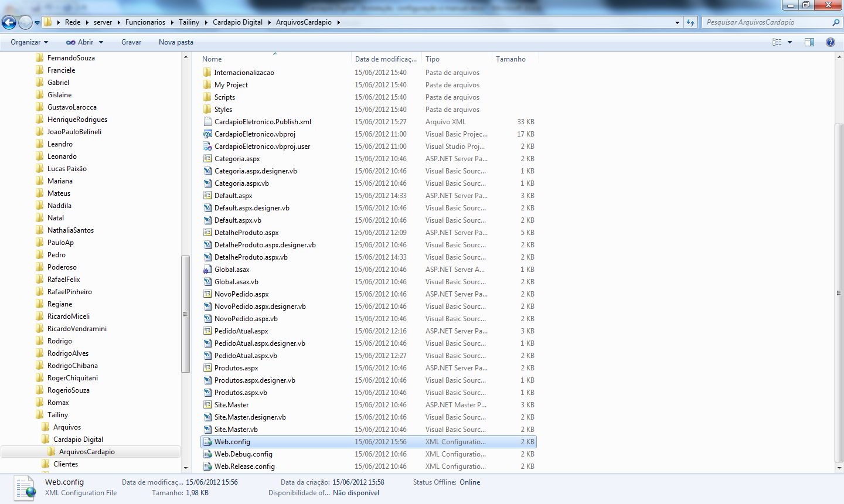This screenshot has height=504, width=844.
Task: Click the CardapioEletronico.vbproj.user file icon
Action: coord(207,147)
